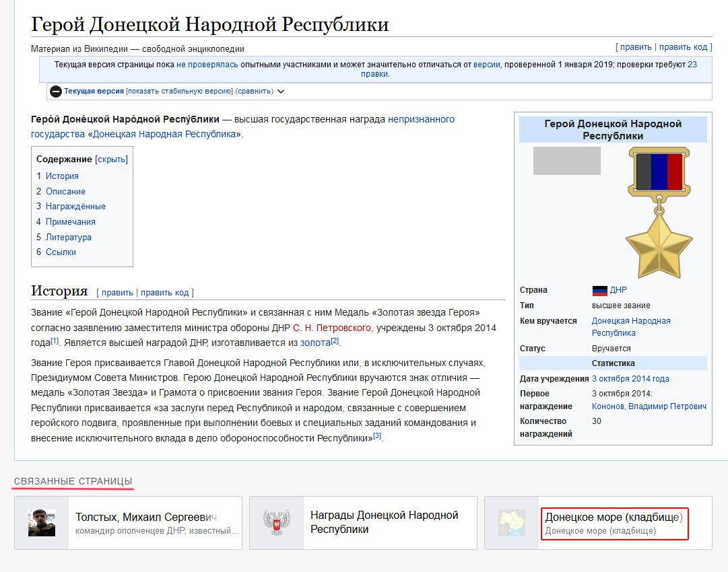Viewport: 728px width, 572px height.
Task: Jump to the 'Литература' contents entry
Action: 68,237
